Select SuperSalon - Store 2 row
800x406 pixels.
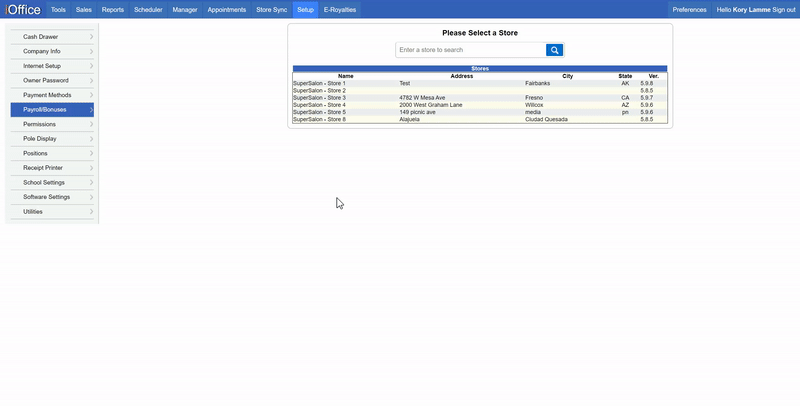click(480, 90)
